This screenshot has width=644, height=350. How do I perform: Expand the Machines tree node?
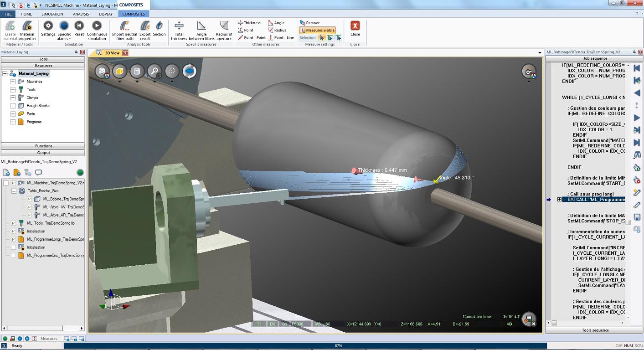[13, 82]
